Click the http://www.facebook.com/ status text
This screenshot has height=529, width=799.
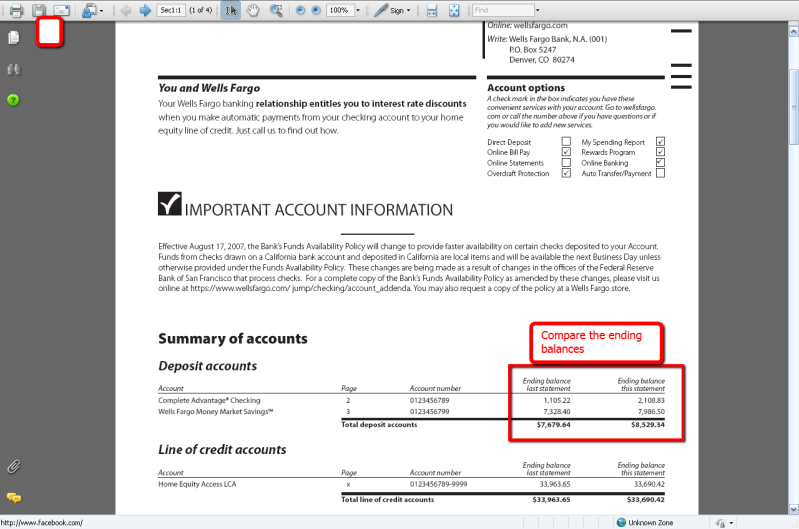coord(41,523)
